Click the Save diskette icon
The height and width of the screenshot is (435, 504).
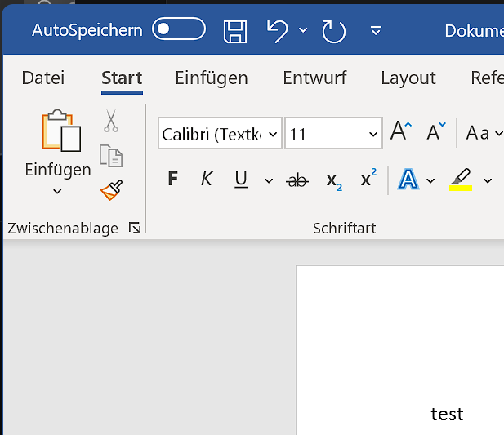[235, 31]
